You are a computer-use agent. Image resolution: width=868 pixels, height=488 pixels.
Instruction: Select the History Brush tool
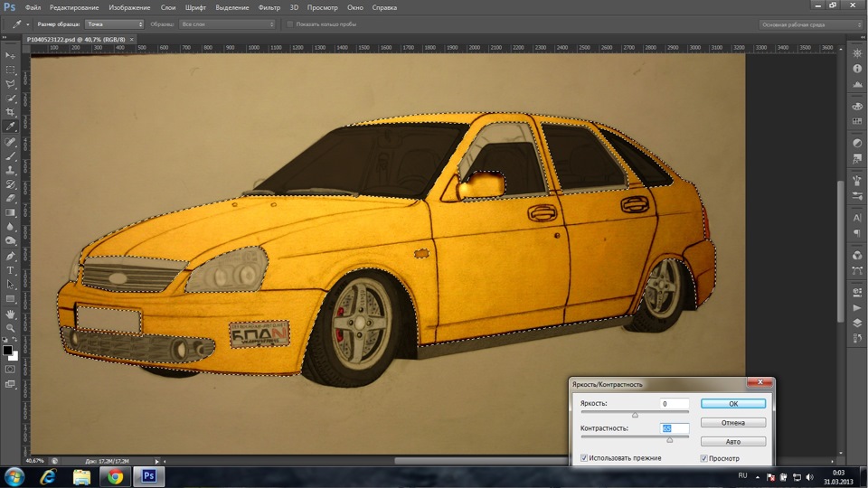[x=10, y=184]
